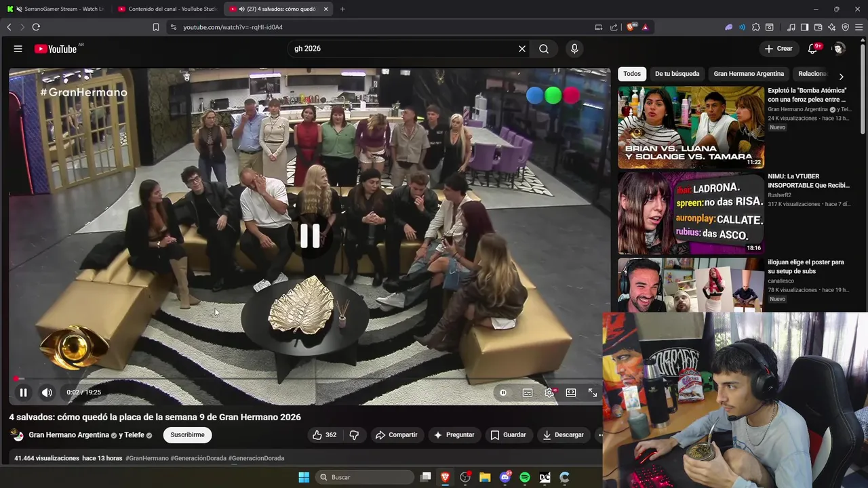
Task: Open Brave Rewards triangle icon
Action: pyautogui.click(x=645, y=27)
